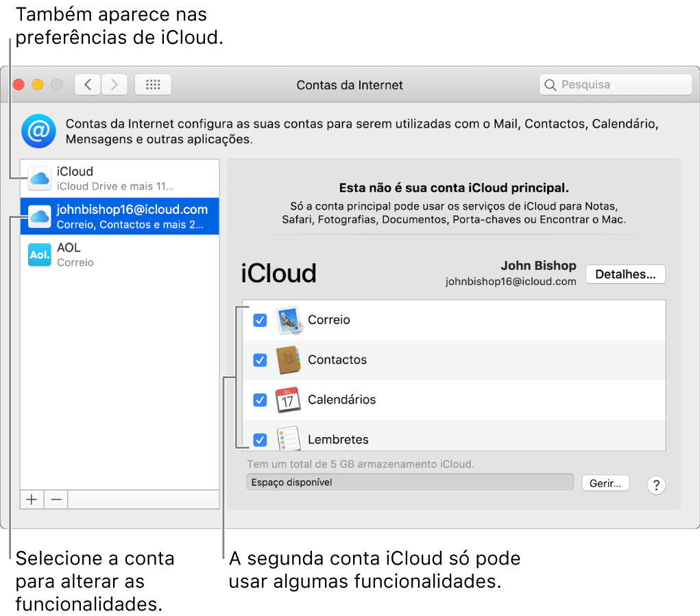This screenshot has width=700, height=616.
Task: Open Detalhes for John Bishop
Action: pos(625,274)
